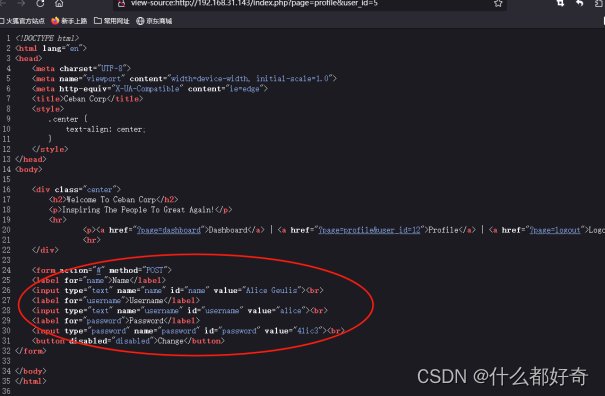Follow the ?page=logout source link
Screen dimensions: 605x396
click(x=555, y=230)
